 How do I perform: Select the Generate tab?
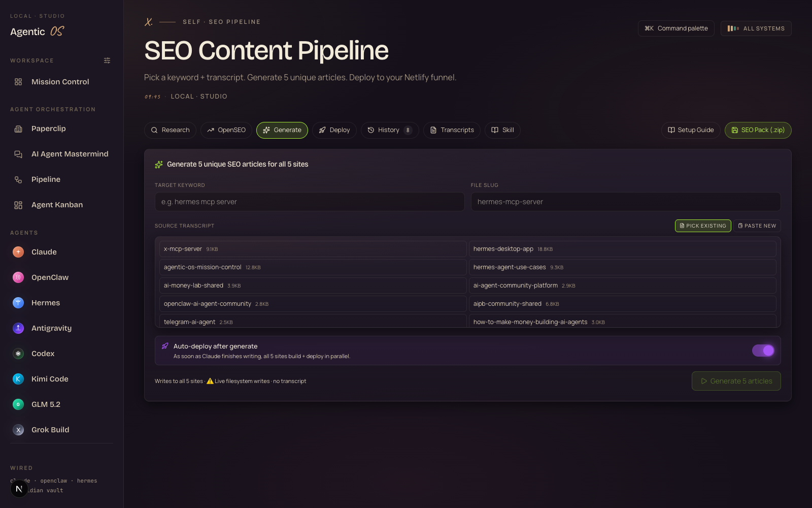click(282, 130)
